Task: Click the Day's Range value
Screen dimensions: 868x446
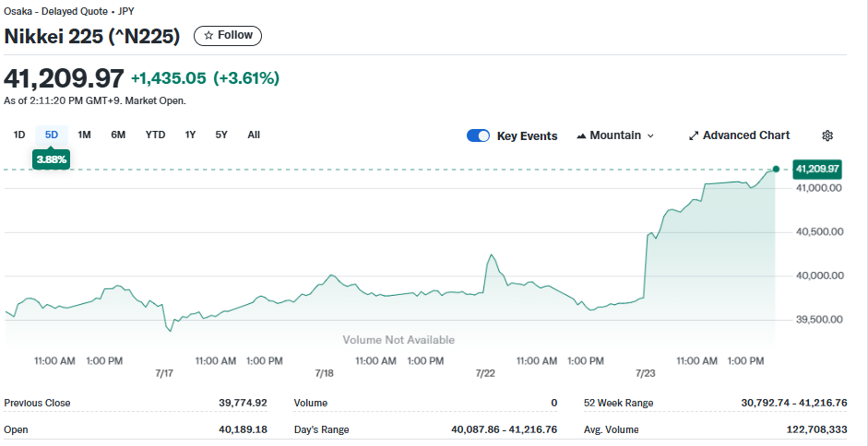Action: (505, 429)
